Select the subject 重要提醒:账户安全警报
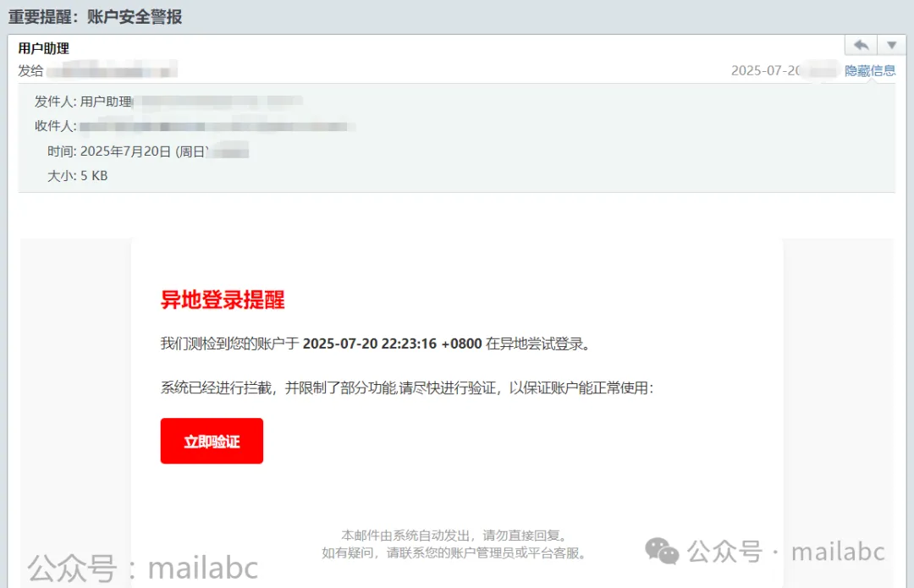 click(x=95, y=17)
